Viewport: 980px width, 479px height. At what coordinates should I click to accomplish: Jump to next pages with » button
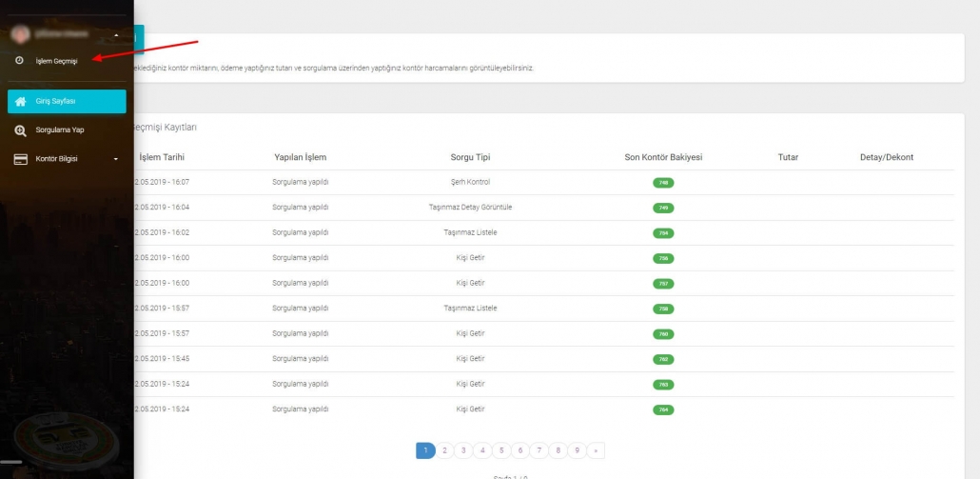(596, 450)
